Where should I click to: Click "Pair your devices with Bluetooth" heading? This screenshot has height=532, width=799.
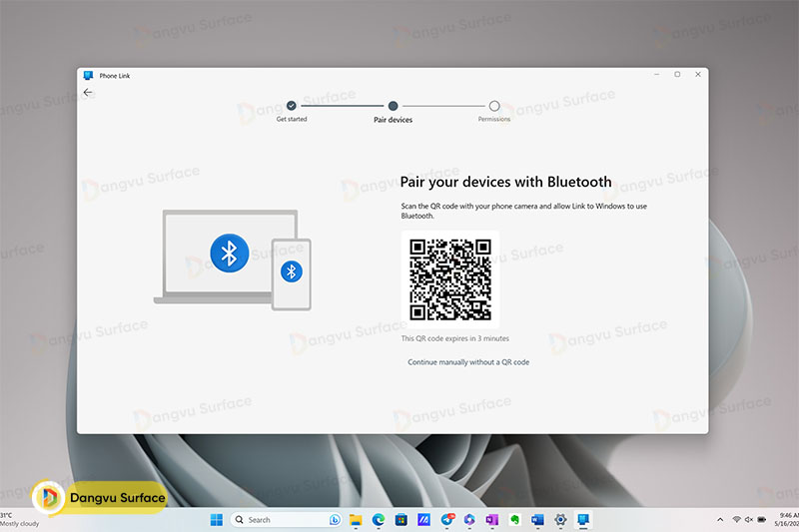505,182
